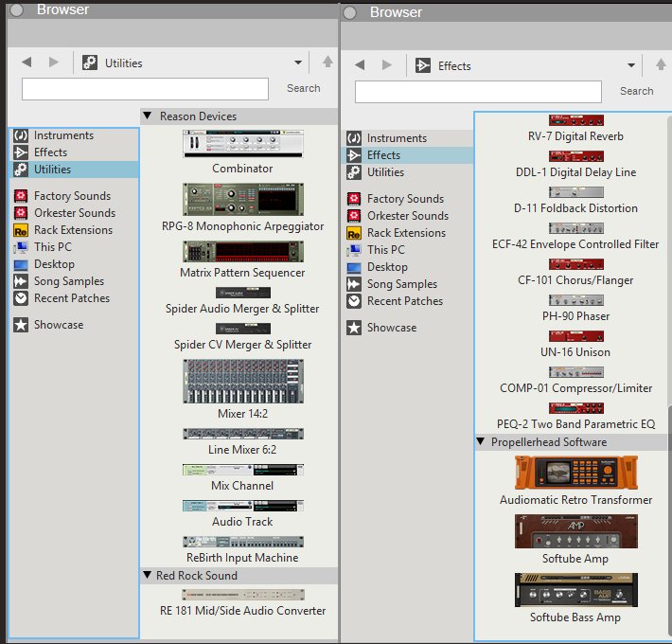
Task: Select the Audiomatic Retro Transformer device icon
Action: coord(575,473)
